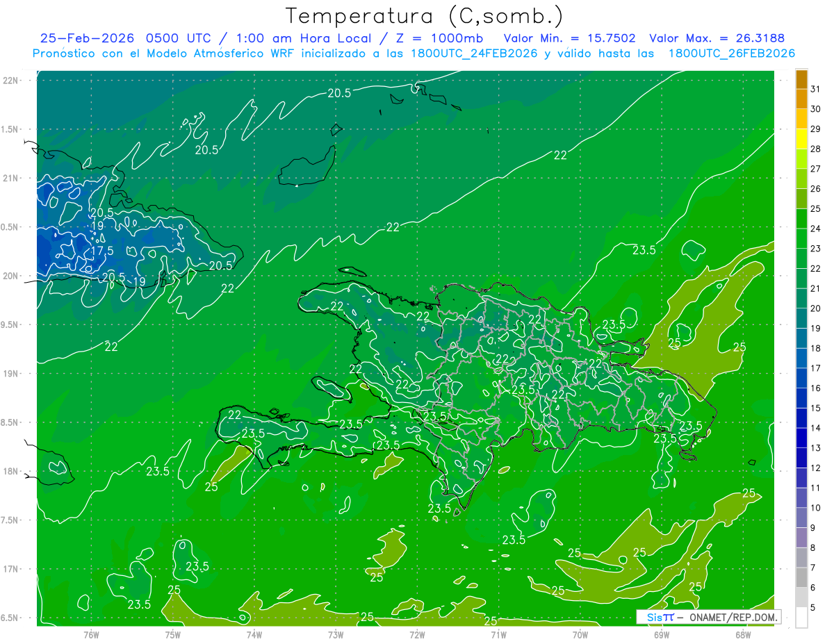Click the '69W' longitude axis label
This screenshot has width=834, height=644.
coord(662,634)
